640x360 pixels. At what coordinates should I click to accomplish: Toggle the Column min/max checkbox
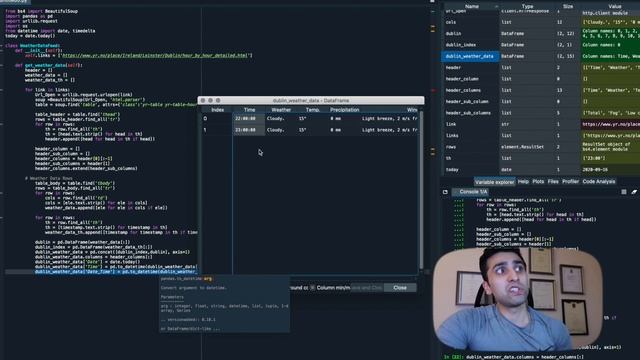[312, 288]
